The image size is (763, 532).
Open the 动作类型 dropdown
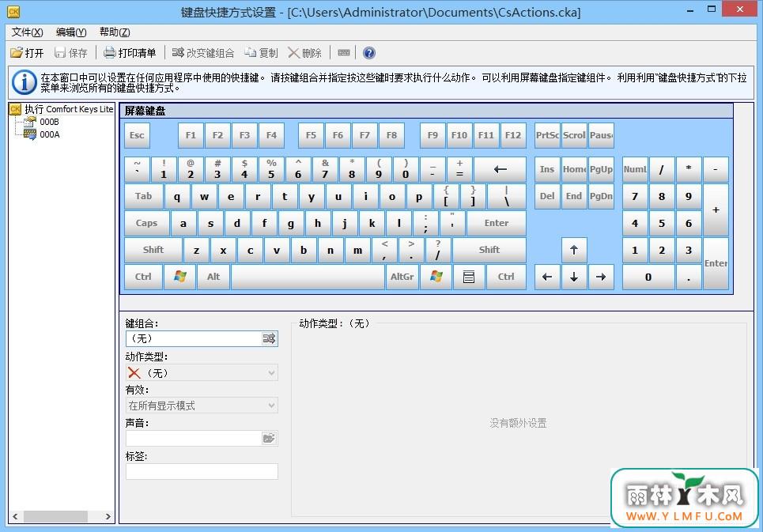pos(202,373)
